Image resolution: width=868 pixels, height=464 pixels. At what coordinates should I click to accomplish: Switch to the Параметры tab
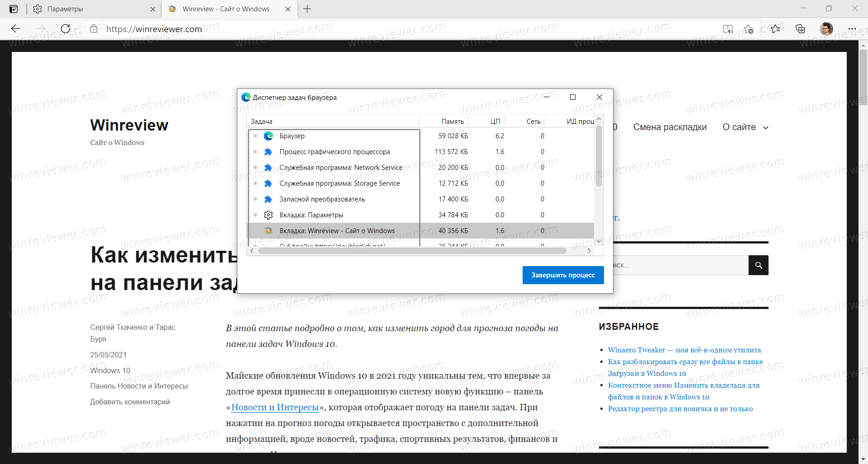94,9
